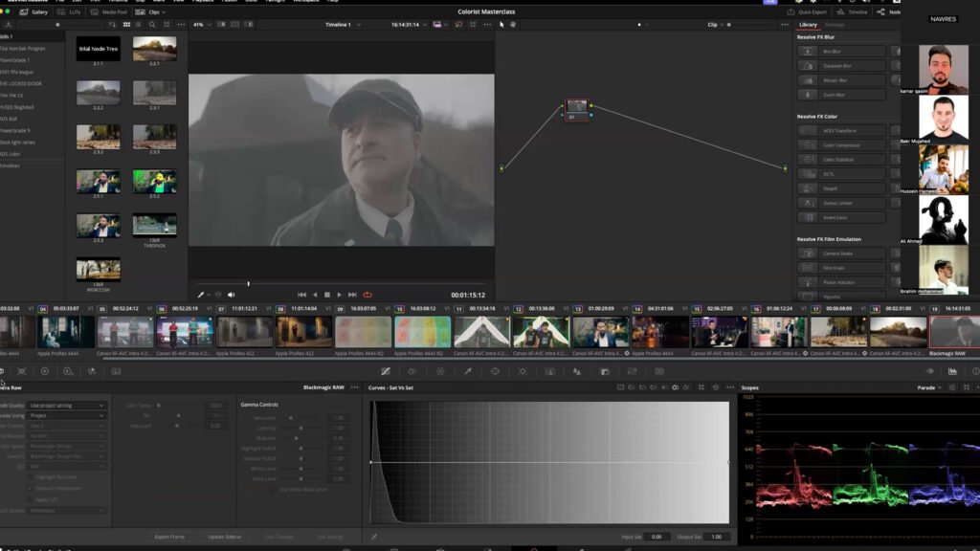The image size is (980, 551).
Task: Open the Power Window palette icon
Action: point(495,371)
